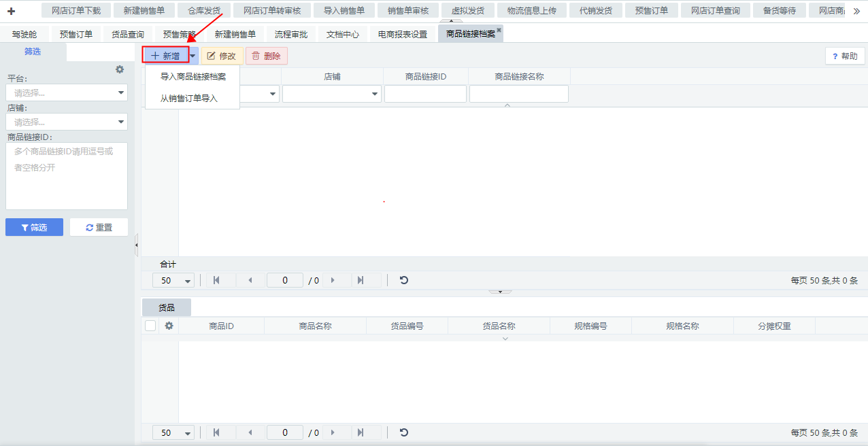Refresh the upper grid with the reload icon
Viewport: 868px width, 446px height.
click(x=404, y=280)
